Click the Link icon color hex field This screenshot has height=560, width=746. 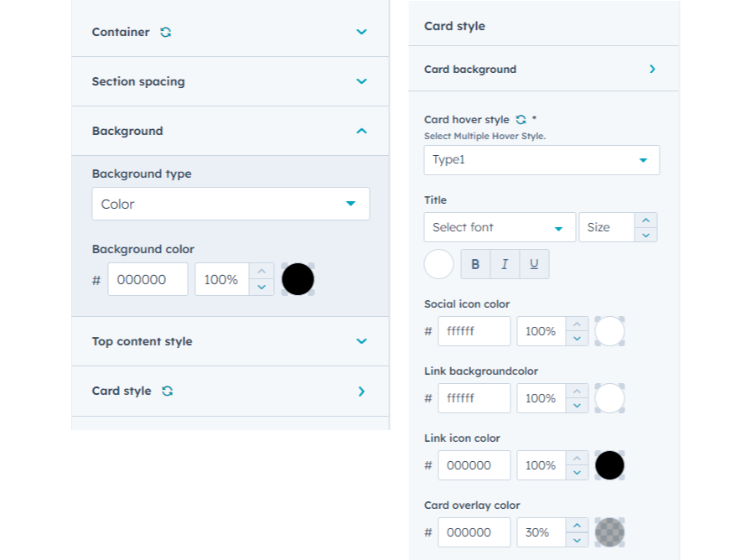click(x=474, y=465)
